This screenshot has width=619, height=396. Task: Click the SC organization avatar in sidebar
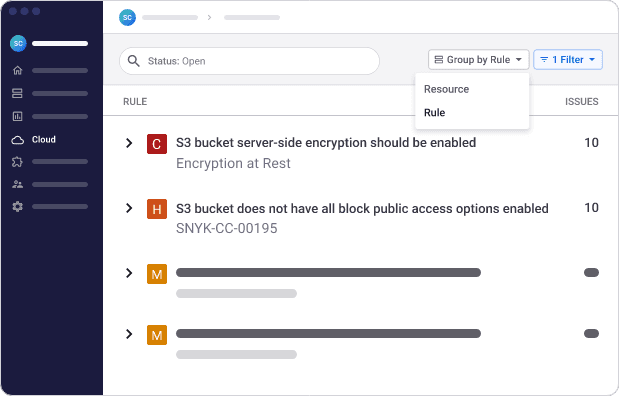click(x=18, y=43)
